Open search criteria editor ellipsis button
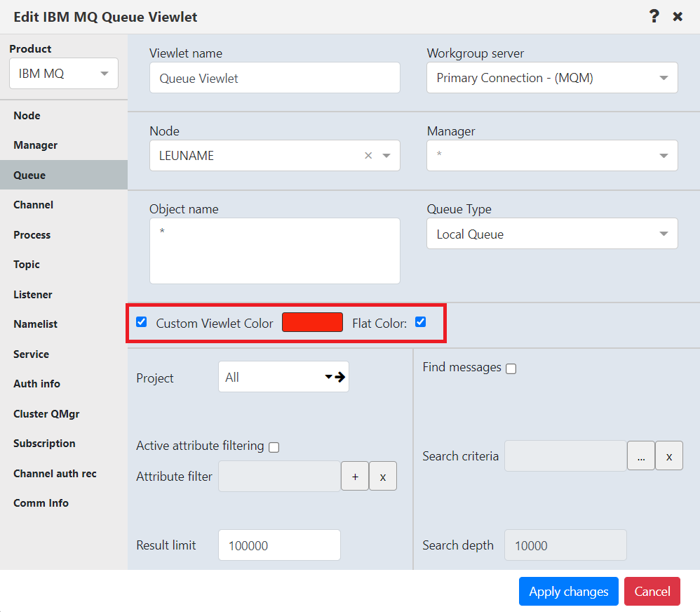 [641, 455]
